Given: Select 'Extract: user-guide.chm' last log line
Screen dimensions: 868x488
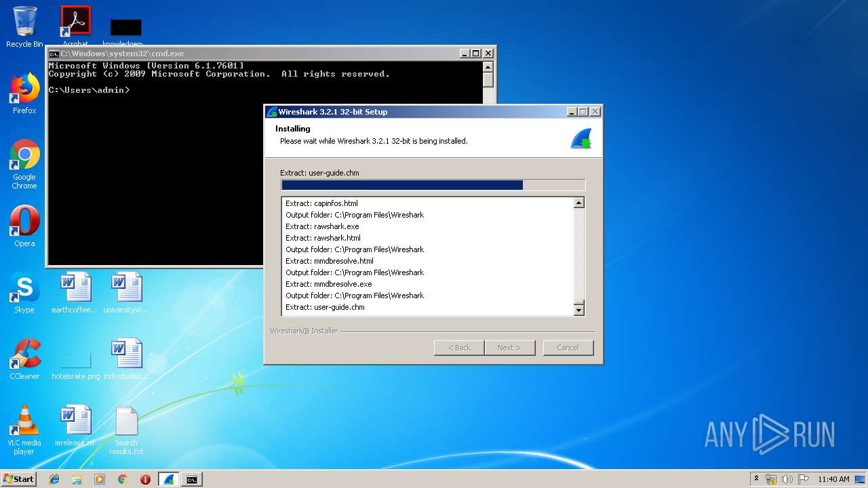Looking at the screenshot, I should [325, 307].
